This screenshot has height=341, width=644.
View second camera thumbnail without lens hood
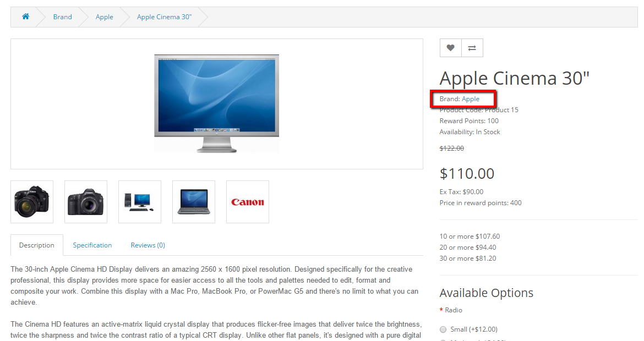pos(86,202)
